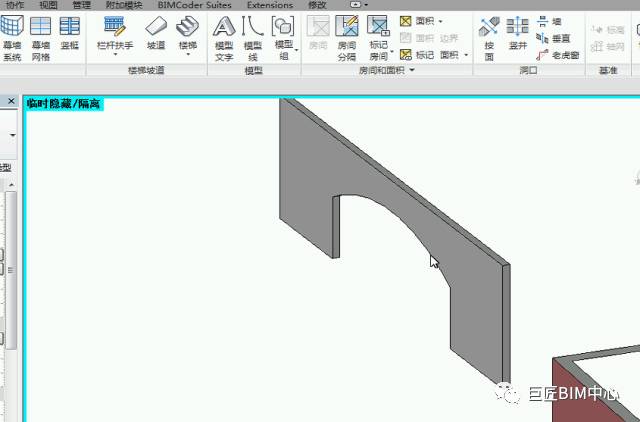The height and width of the screenshot is (422, 640).
Task: Select the Curtain Grid (幕墙网格) tool
Action: point(40,38)
